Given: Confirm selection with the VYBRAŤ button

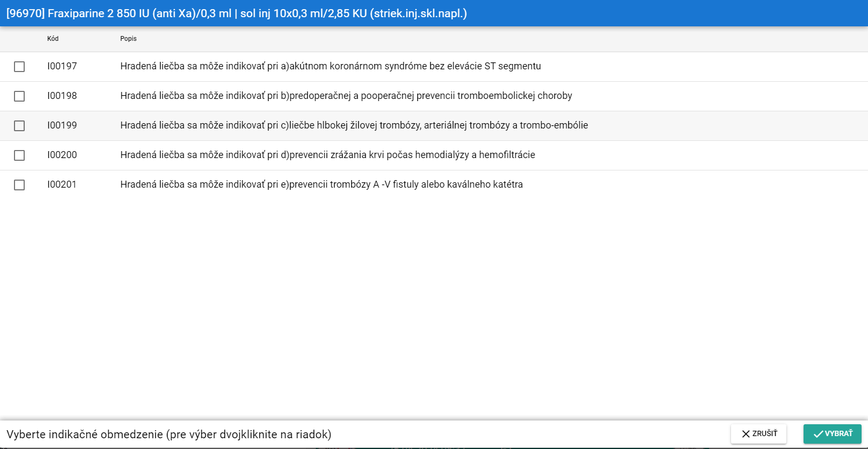Looking at the screenshot, I should (x=833, y=434).
